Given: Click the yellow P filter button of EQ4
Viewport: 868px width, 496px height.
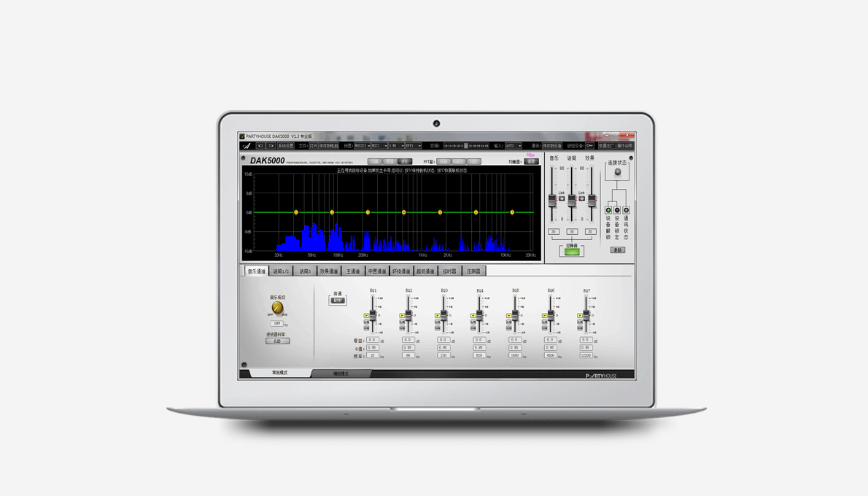Looking at the screenshot, I should tap(473, 316).
